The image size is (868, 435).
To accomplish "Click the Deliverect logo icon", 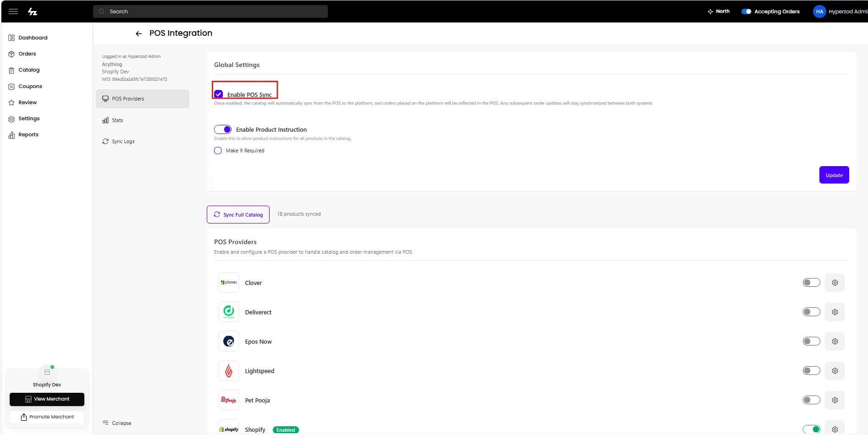I will point(229,312).
